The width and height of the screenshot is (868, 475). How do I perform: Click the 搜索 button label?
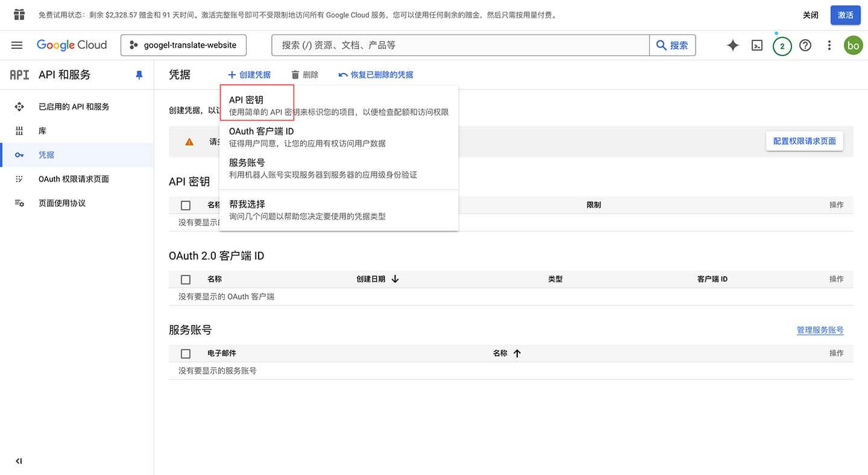[x=679, y=45]
